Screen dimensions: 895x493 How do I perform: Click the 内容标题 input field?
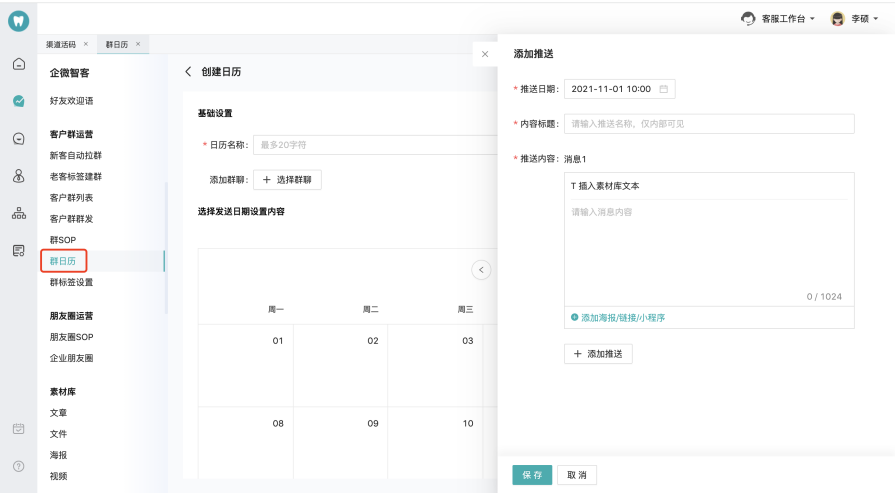[x=709, y=124]
